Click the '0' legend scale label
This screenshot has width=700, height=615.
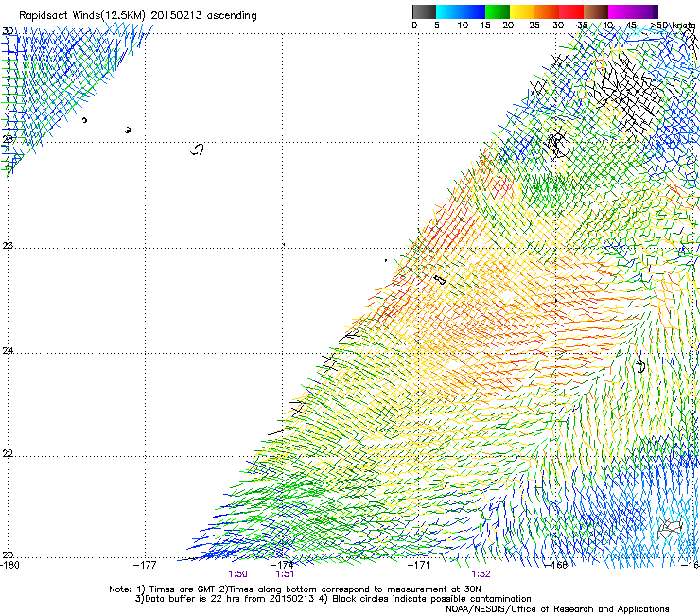point(414,26)
